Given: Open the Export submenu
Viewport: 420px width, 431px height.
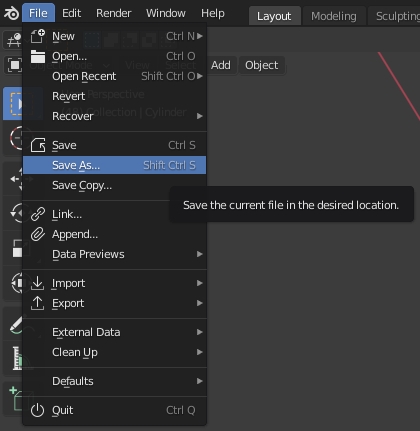Looking at the screenshot, I should (x=114, y=303).
